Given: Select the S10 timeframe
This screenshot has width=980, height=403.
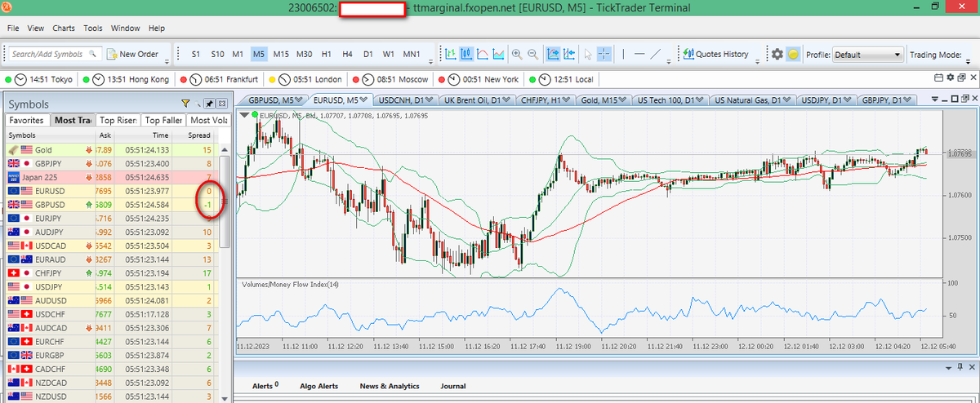Looking at the screenshot, I should [217, 54].
